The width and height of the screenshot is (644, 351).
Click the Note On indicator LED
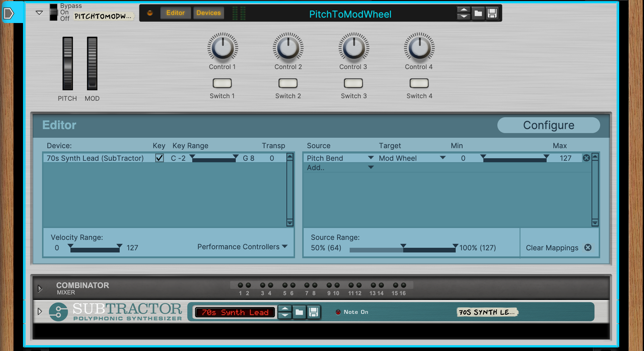tap(338, 312)
